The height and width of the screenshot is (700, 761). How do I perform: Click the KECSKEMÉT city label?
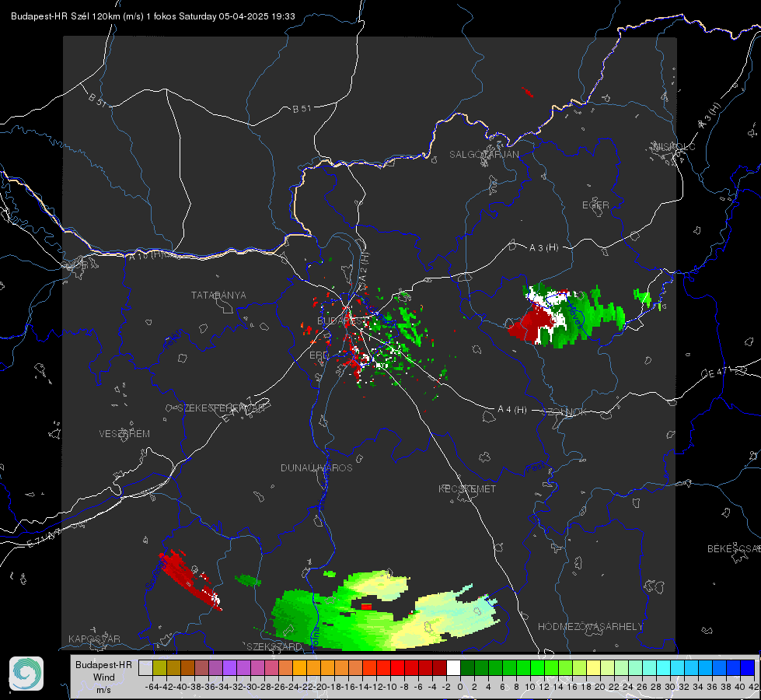[x=467, y=489]
